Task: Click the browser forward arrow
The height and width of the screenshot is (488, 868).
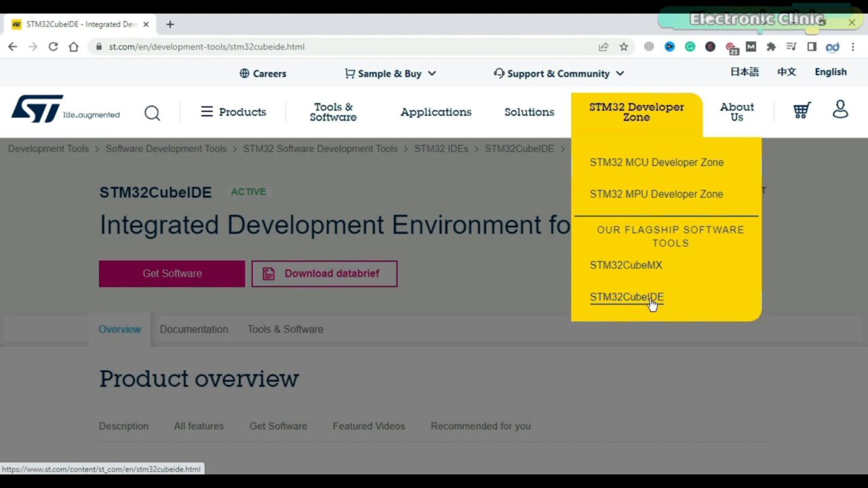Action: coord(33,47)
